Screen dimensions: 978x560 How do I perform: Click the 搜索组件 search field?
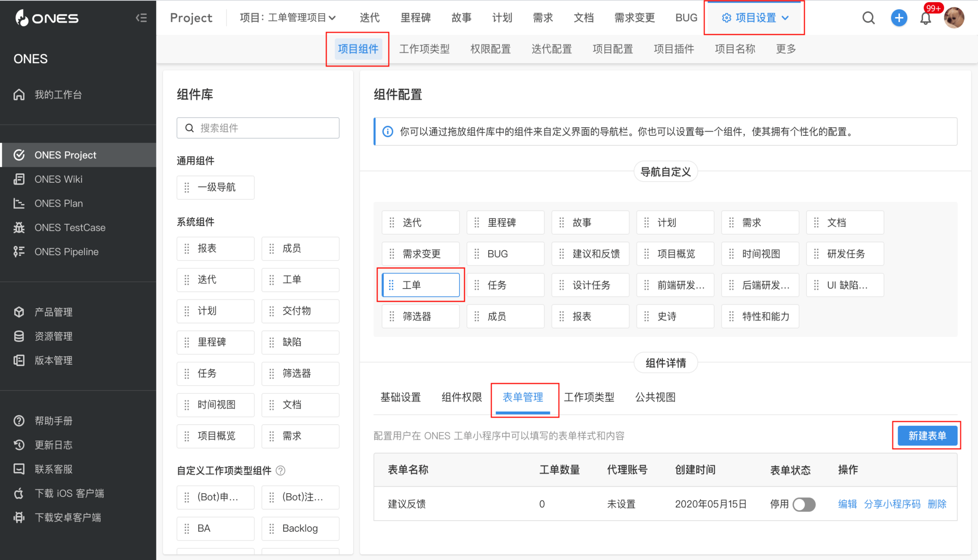click(x=258, y=128)
